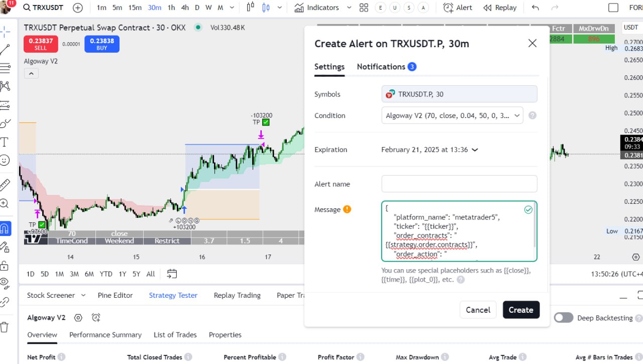The image size is (643, 364).
Task: Select the crosshair cursor tool
Action: coord(5,32)
